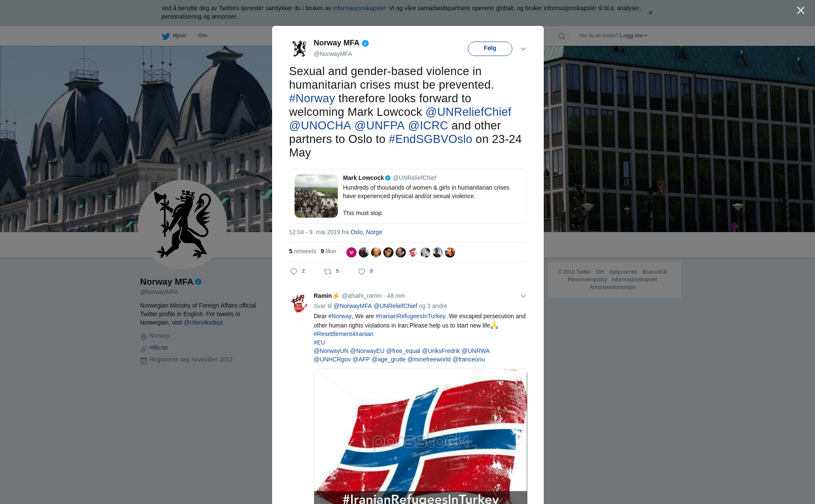Open Ramin's profile avatar in reply

(299, 303)
